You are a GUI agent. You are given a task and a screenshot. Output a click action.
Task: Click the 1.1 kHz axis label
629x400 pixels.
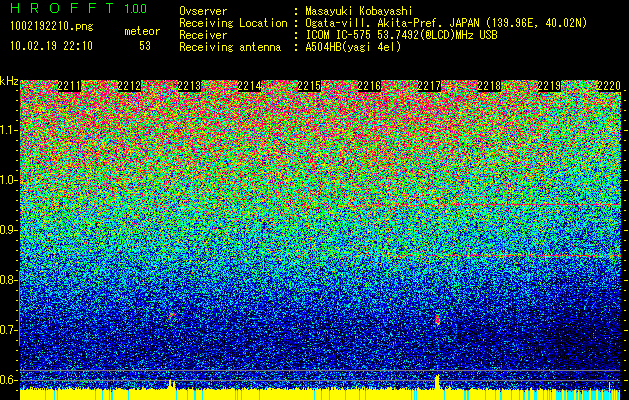[x=9, y=130]
